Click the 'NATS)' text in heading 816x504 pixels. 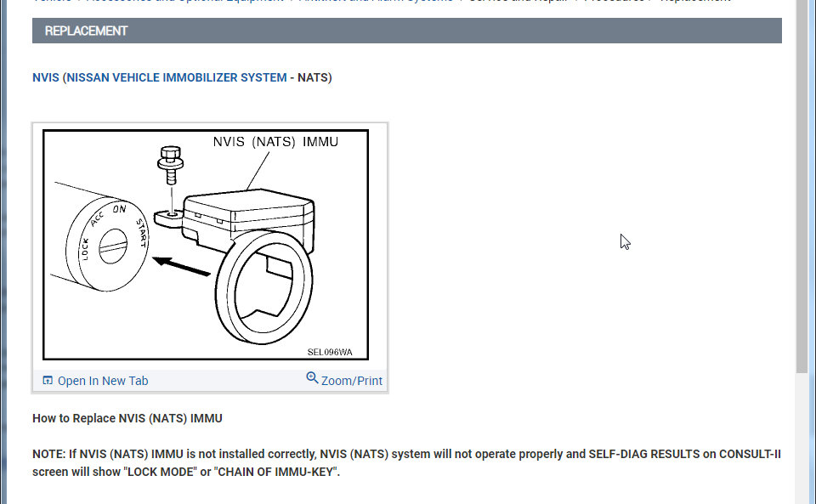(314, 77)
